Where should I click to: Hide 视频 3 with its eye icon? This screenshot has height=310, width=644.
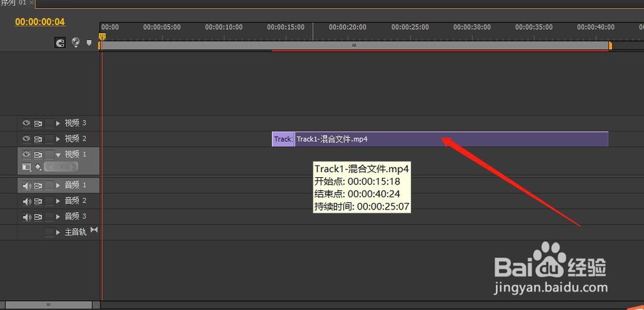(26, 123)
